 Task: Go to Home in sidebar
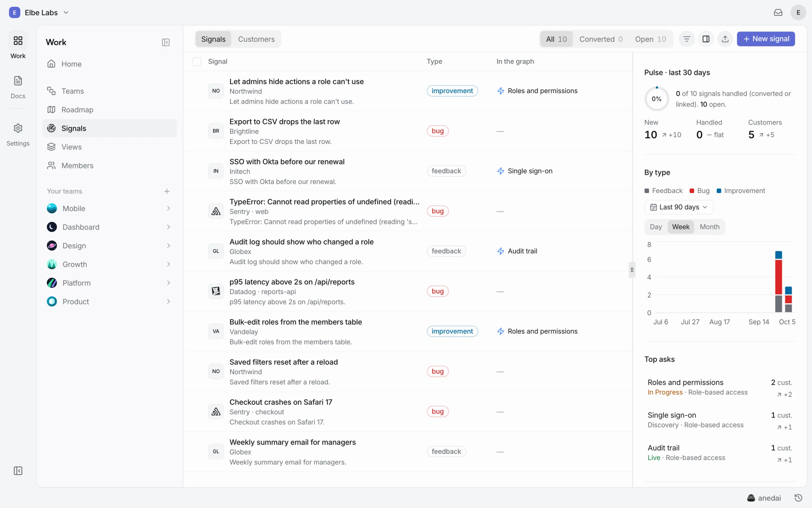point(110,64)
